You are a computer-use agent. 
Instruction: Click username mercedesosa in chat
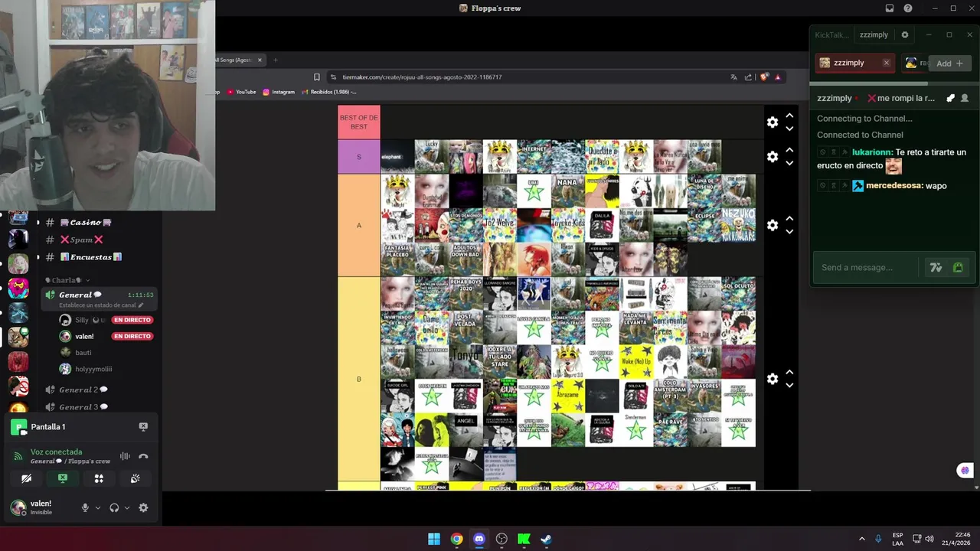pos(894,186)
